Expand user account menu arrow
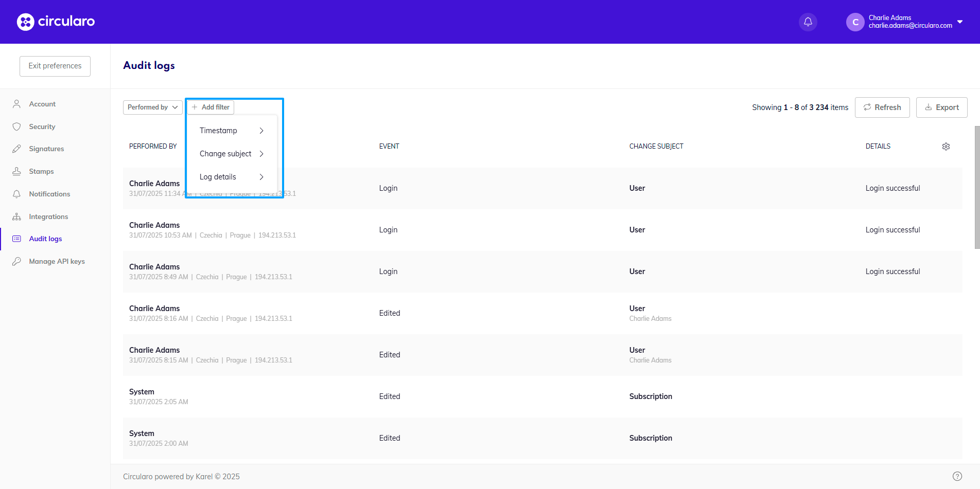Image resolution: width=980 pixels, height=489 pixels. 960,22
